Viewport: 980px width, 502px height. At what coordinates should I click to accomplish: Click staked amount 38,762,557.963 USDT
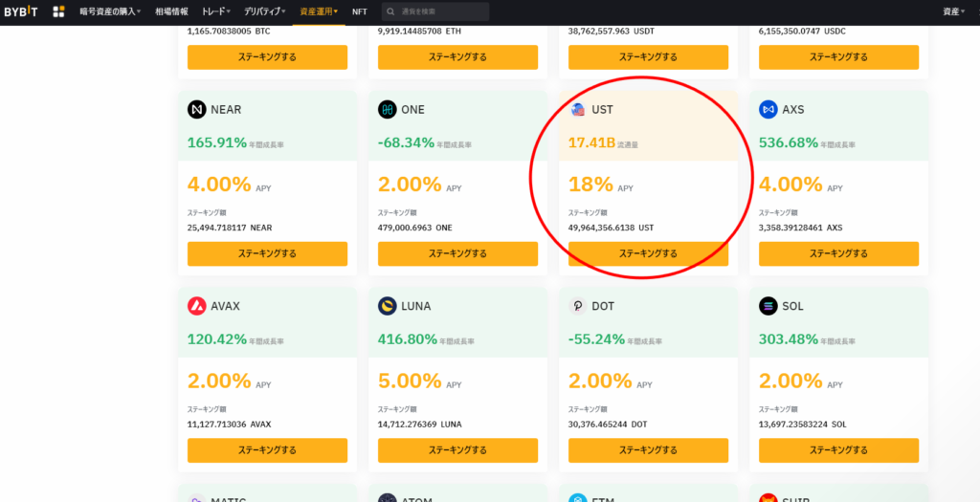click(x=613, y=31)
